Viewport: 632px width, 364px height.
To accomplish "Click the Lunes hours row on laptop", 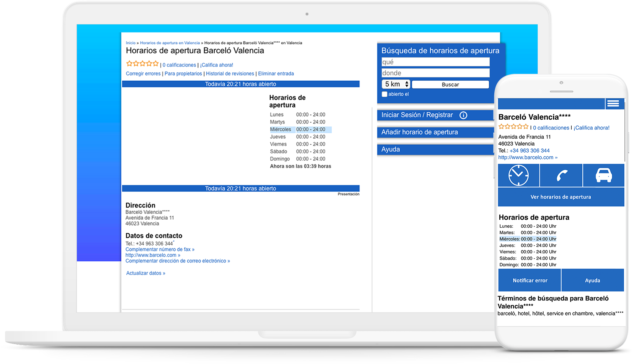I will point(298,115).
